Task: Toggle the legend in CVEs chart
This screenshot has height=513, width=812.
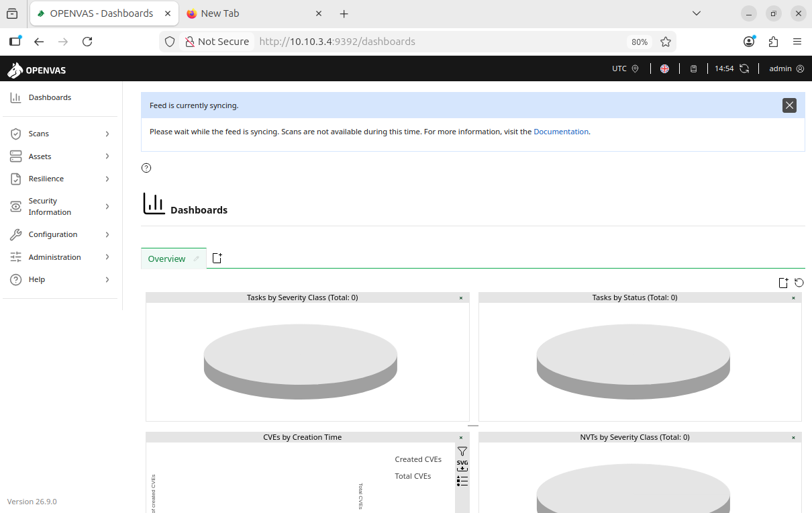Action: pyautogui.click(x=462, y=481)
